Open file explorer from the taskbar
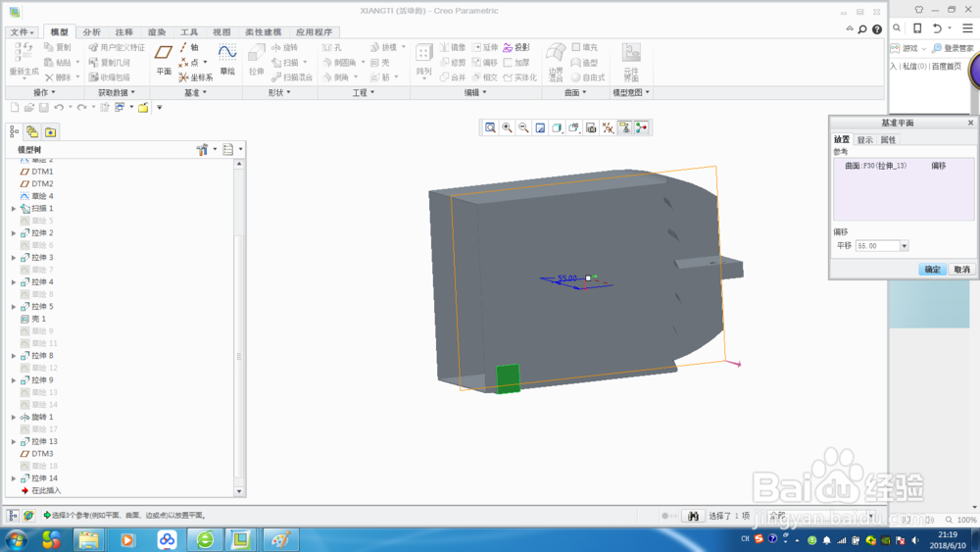980x552 pixels. pyautogui.click(x=88, y=539)
